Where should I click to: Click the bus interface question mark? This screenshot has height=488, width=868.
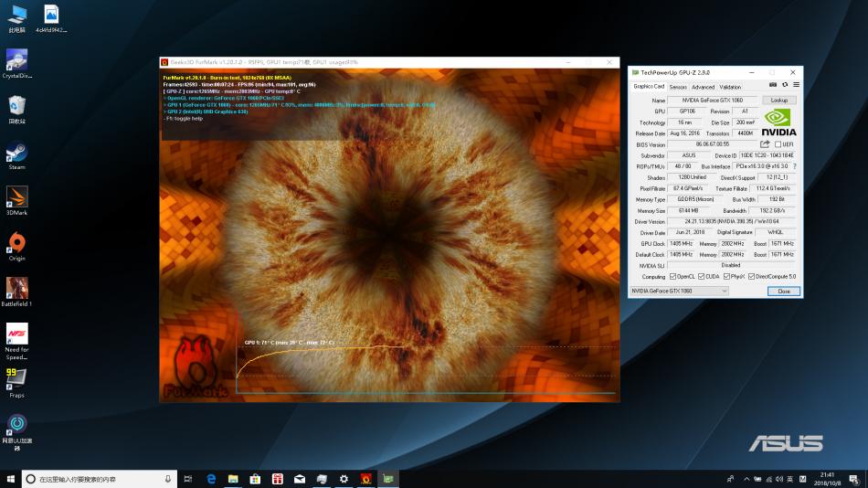(794, 166)
